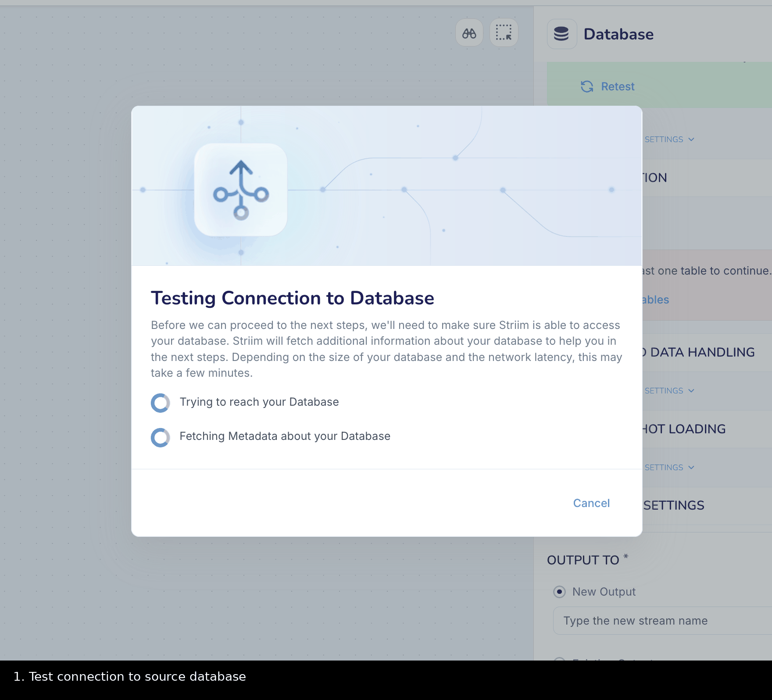The height and width of the screenshot is (700, 772).
Task: Click the 'Fetching Metadata about your Database' text
Action: click(285, 436)
